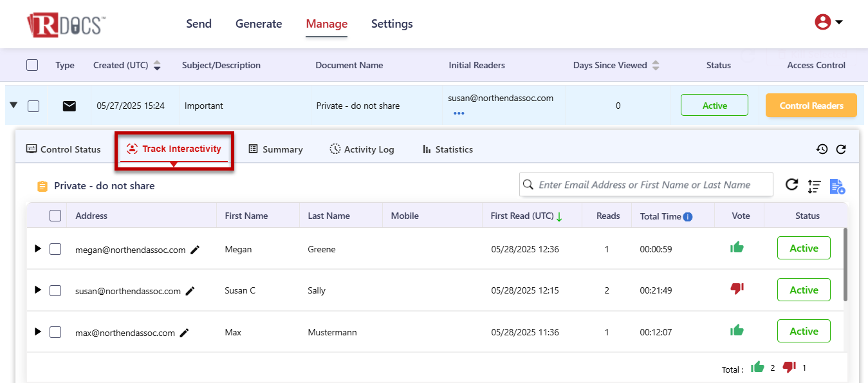Image resolution: width=868 pixels, height=383 pixels.
Task: Click pencil icon next to susan@northendassoc.com
Action: (x=190, y=291)
